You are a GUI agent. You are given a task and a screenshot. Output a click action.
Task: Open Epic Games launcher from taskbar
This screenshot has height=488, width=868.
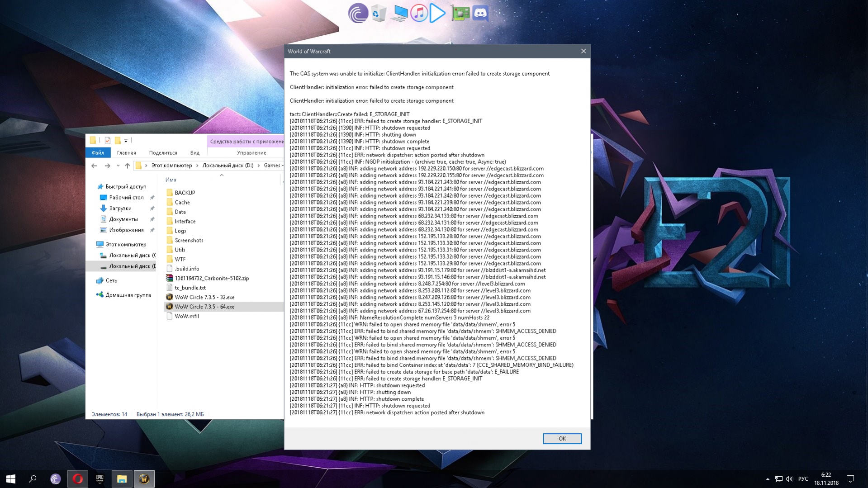pos(100,479)
